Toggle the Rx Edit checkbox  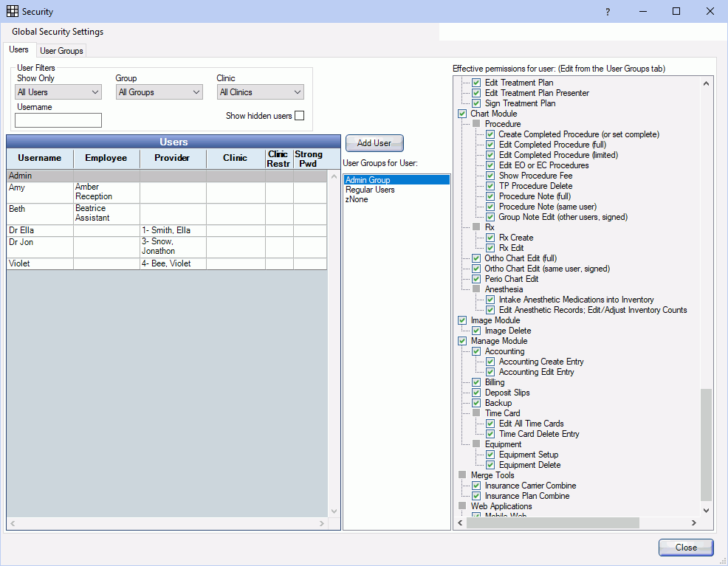click(x=490, y=248)
